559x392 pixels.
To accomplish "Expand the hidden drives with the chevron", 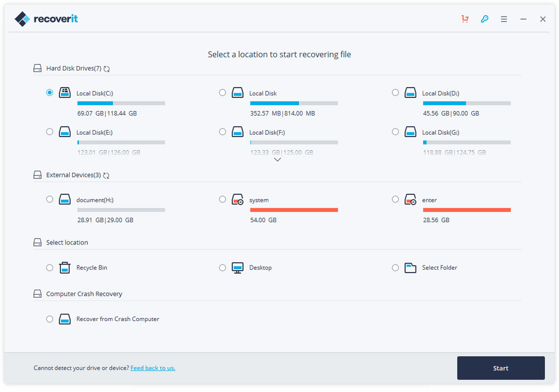I will tap(278, 159).
